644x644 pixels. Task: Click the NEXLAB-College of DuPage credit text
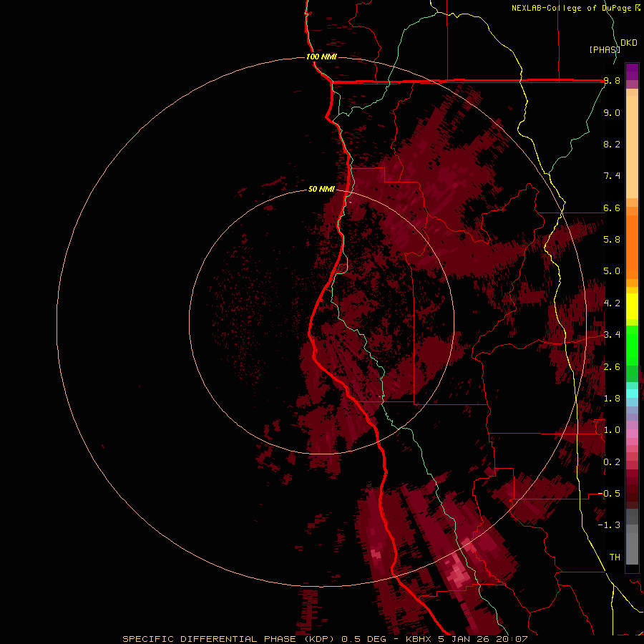pyautogui.click(x=572, y=8)
